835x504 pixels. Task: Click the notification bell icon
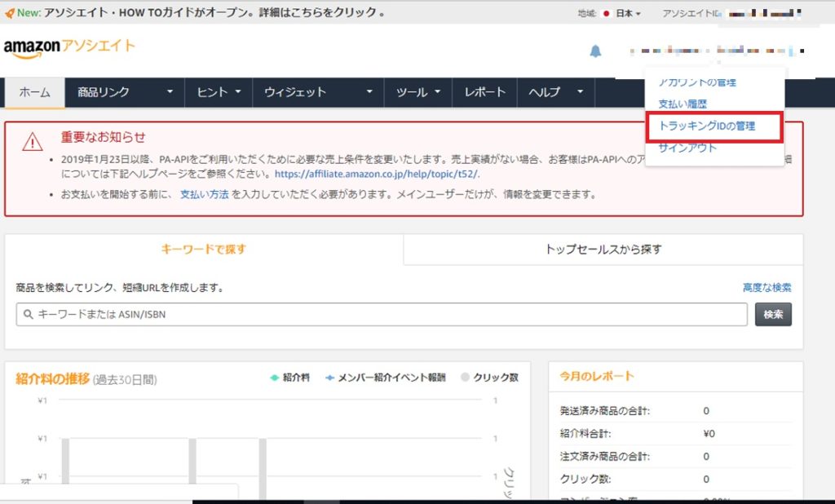[595, 51]
